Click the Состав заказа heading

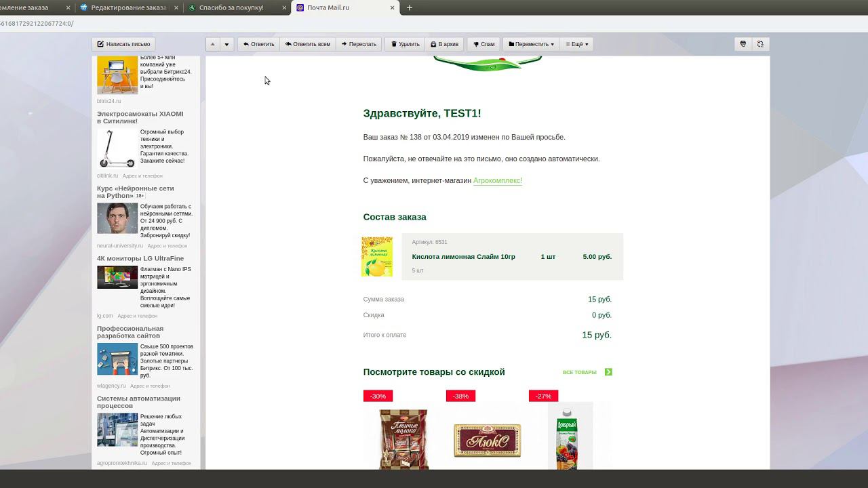pyautogui.click(x=395, y=217)
